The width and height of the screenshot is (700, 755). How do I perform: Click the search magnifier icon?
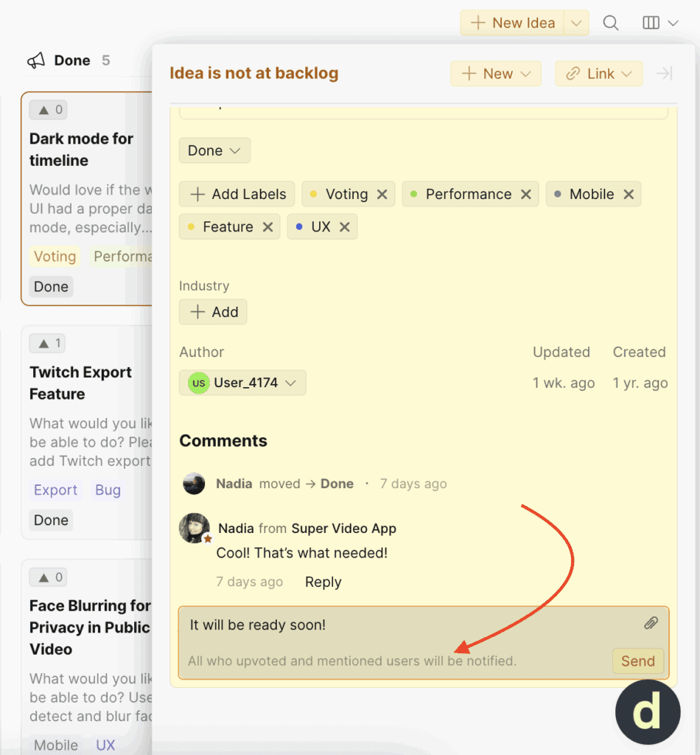[x=610, y=23]
